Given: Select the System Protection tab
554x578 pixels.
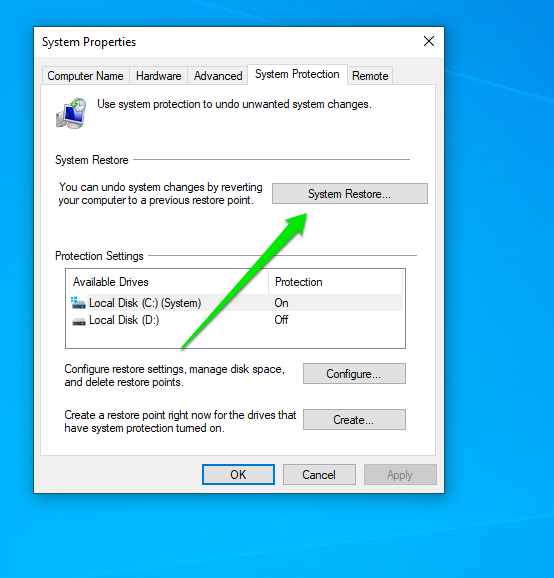Looking at the screenshot, I should [297, 74].
